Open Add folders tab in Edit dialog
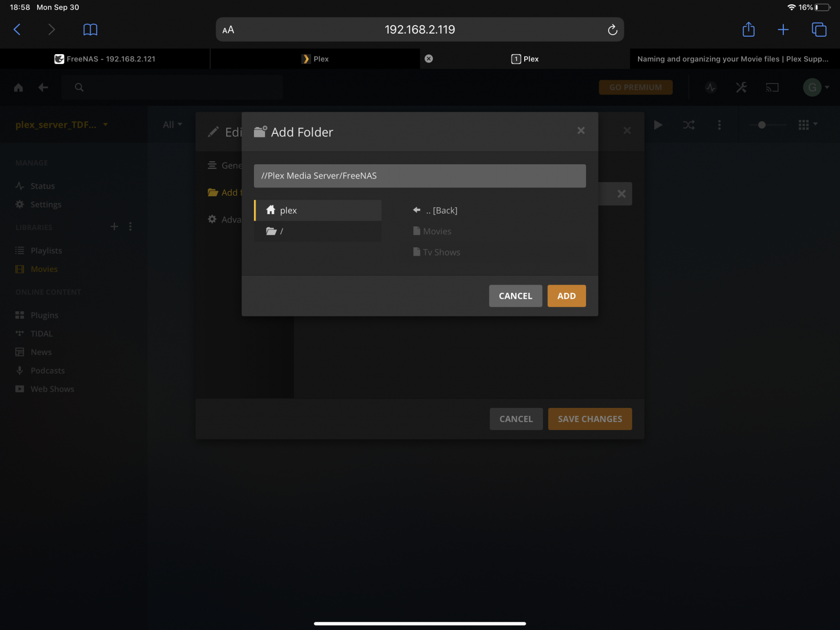840x630 pixels. click(x=224, y=193)
